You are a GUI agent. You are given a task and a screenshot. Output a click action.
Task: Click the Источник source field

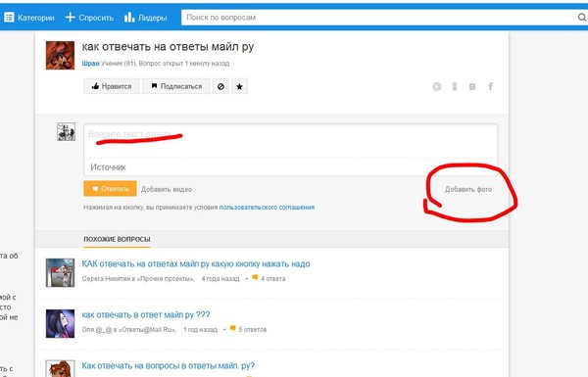[291, 167]
